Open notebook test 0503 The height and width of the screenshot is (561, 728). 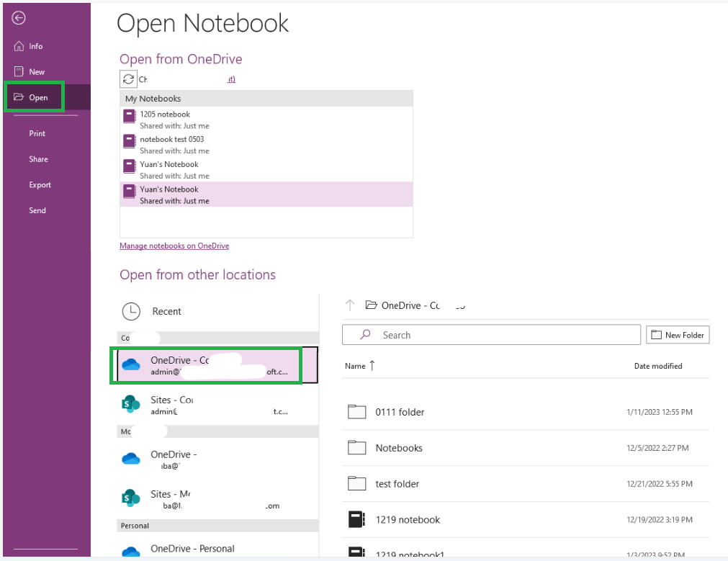(x=266, y=145)
